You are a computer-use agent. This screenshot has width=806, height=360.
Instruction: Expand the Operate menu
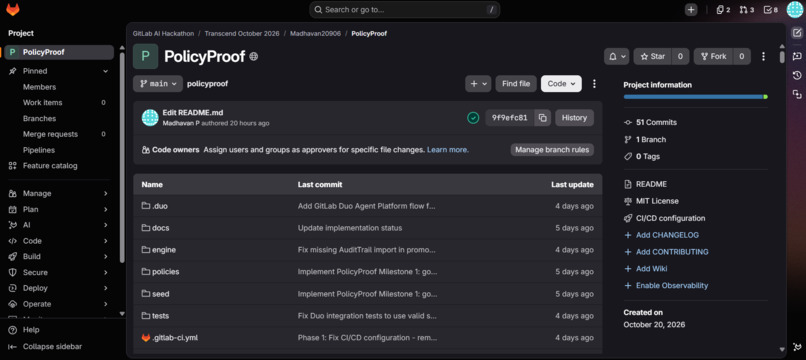59,304
